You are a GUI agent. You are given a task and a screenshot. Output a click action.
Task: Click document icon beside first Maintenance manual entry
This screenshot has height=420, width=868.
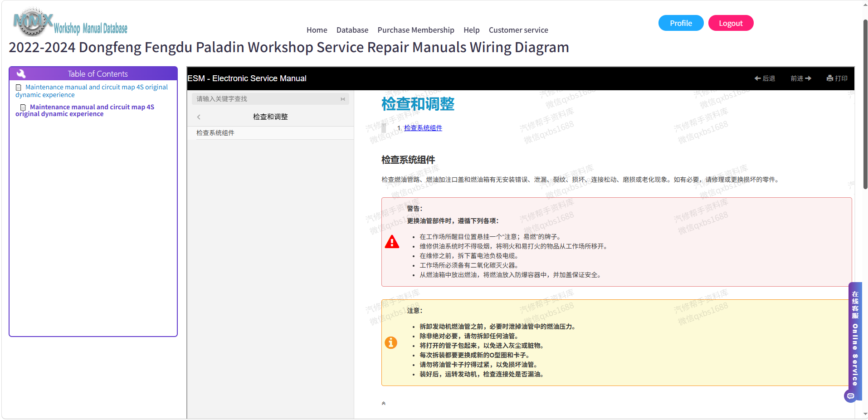(19, 87)
